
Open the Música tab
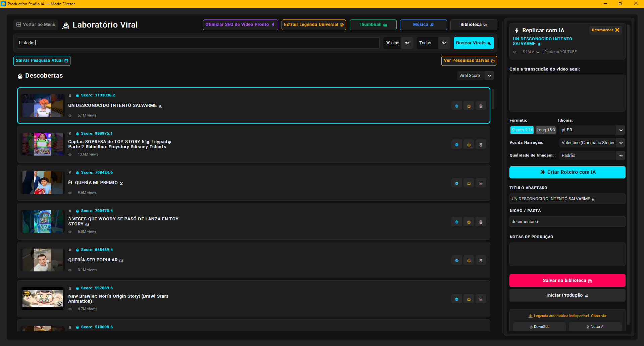point(423,25)
